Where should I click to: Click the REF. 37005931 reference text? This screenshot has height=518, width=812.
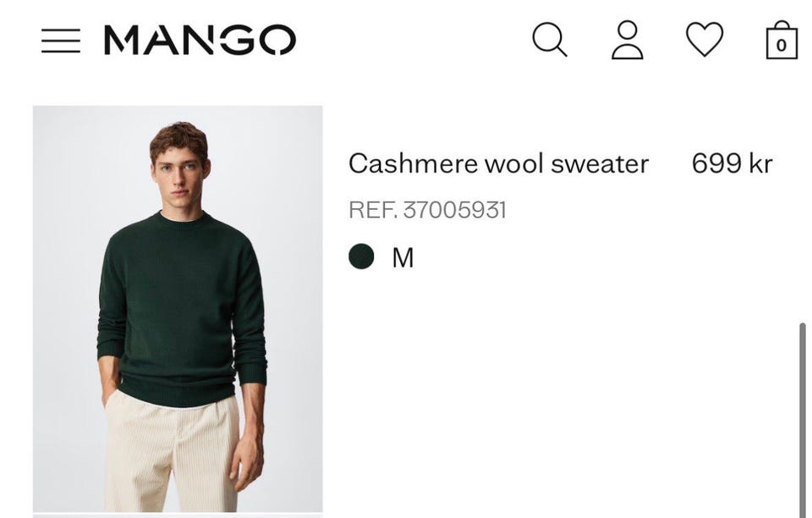(427, 210)
